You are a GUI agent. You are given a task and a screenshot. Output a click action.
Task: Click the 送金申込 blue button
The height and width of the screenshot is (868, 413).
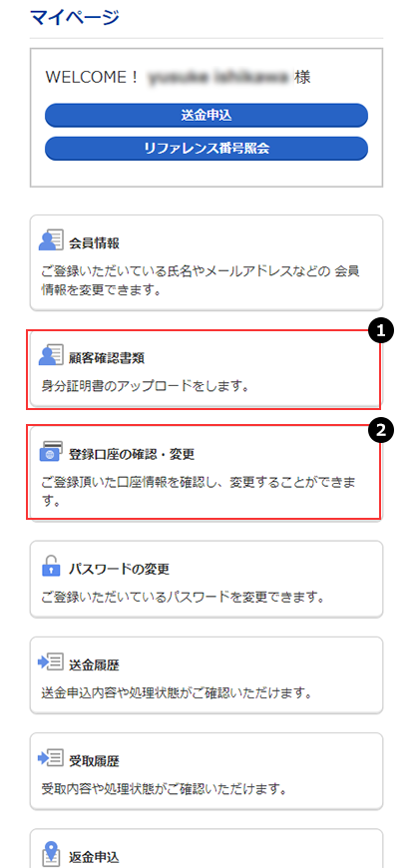click(206, 115)
